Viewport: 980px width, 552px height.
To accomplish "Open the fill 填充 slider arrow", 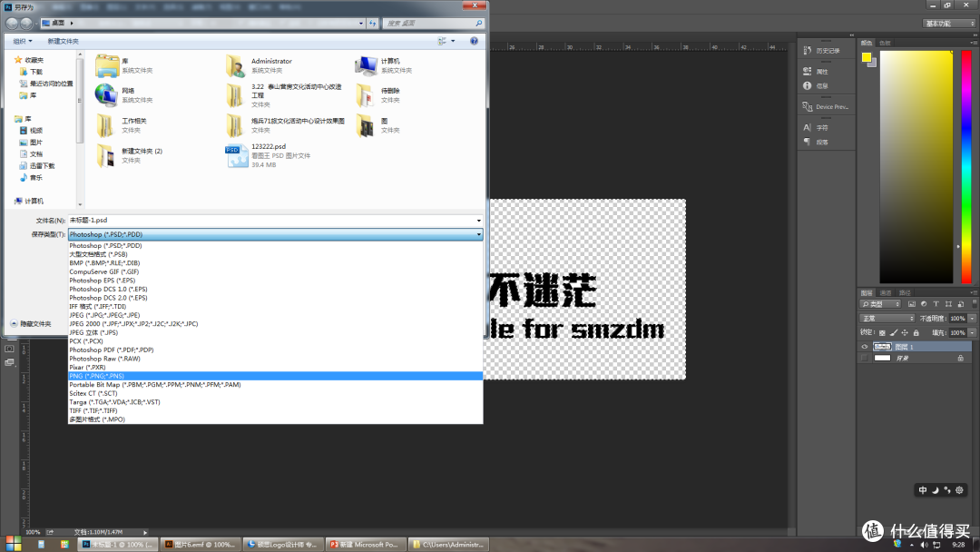I will point(973,332).
